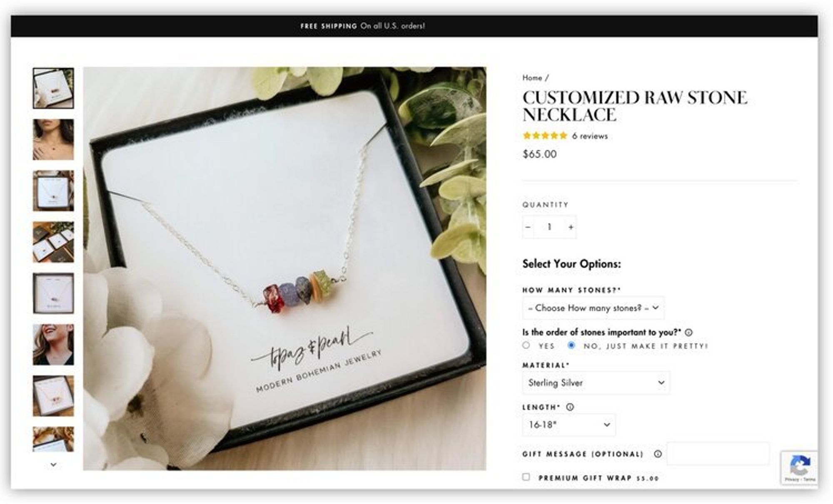Enable the Premium Gift Wrap checkbox

pos(526,477)
